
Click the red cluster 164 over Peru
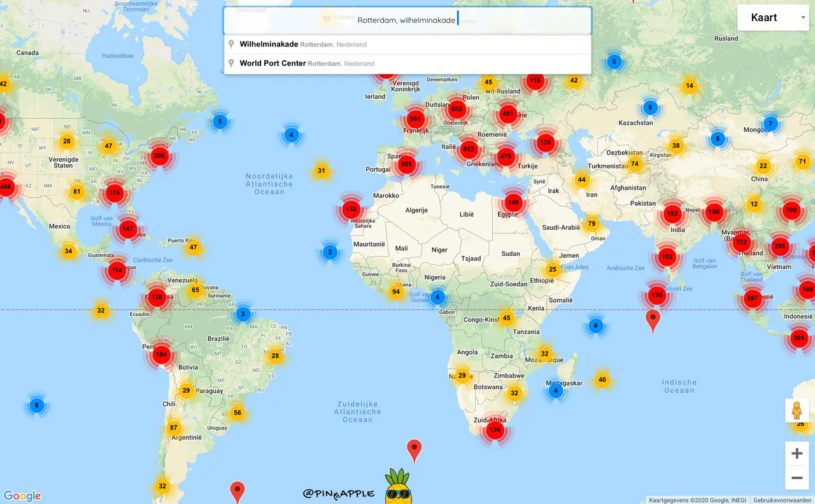point(161,354)
